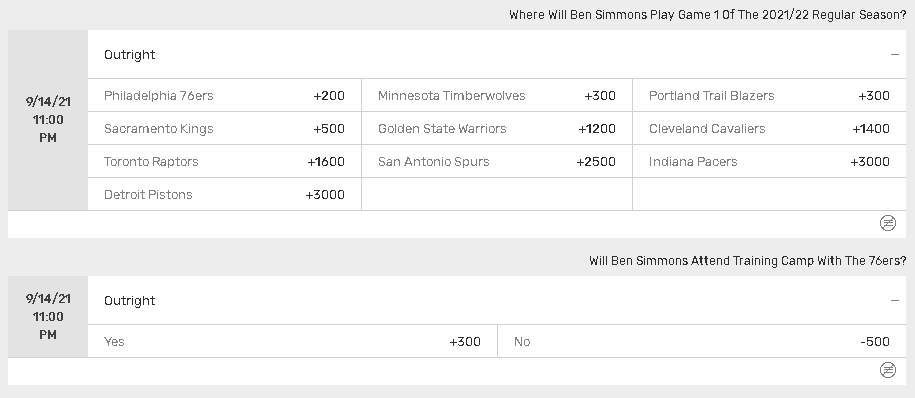
Task: Select Golden State Warriors at +1200
Action: [497, 128]
